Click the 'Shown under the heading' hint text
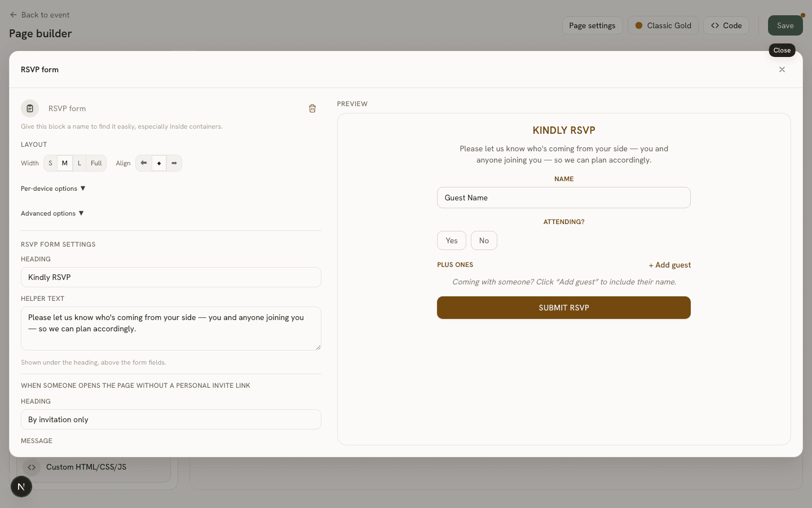 tap(94, 362)
